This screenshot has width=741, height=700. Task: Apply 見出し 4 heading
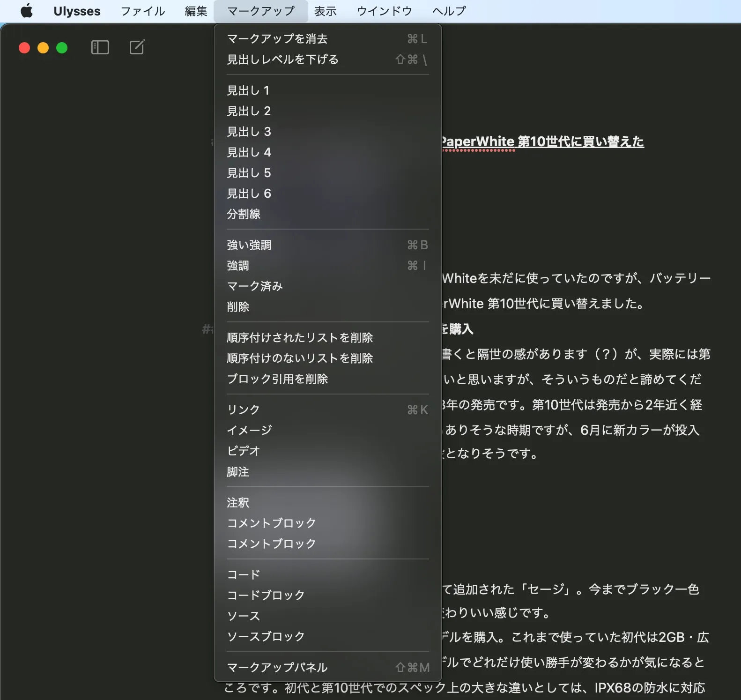pyautogui.click(x=327, y=152)
